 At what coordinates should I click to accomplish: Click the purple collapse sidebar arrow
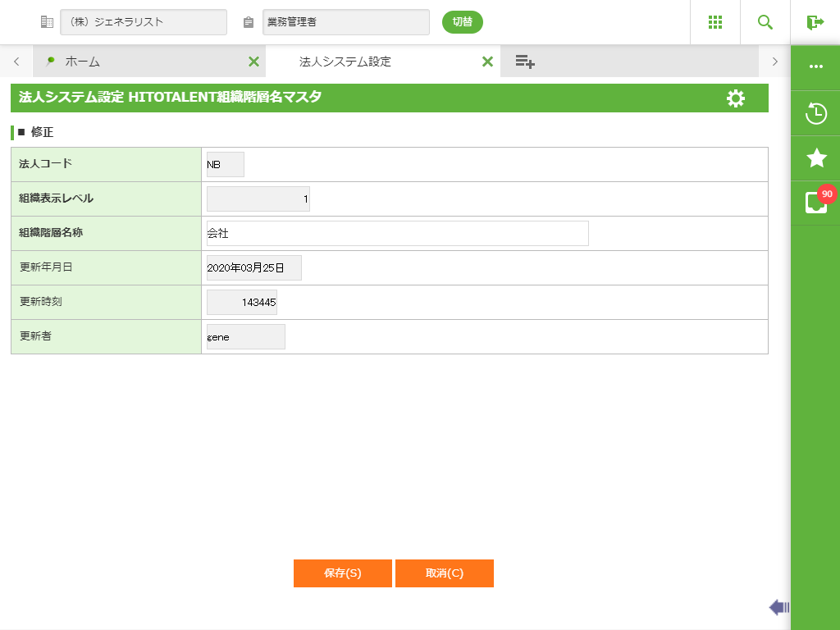tap(778, 607)
